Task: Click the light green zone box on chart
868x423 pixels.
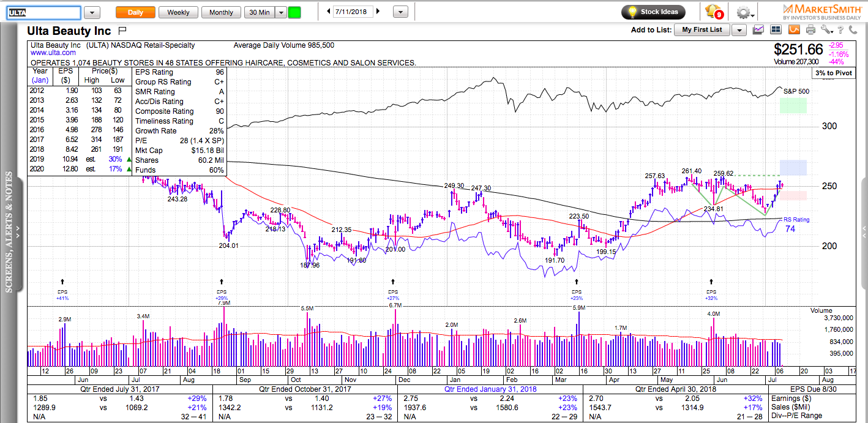Action: tap(793, 105)
